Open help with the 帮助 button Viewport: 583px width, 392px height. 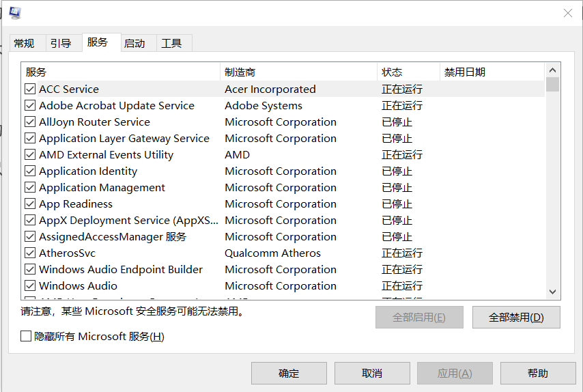point(538,374)
